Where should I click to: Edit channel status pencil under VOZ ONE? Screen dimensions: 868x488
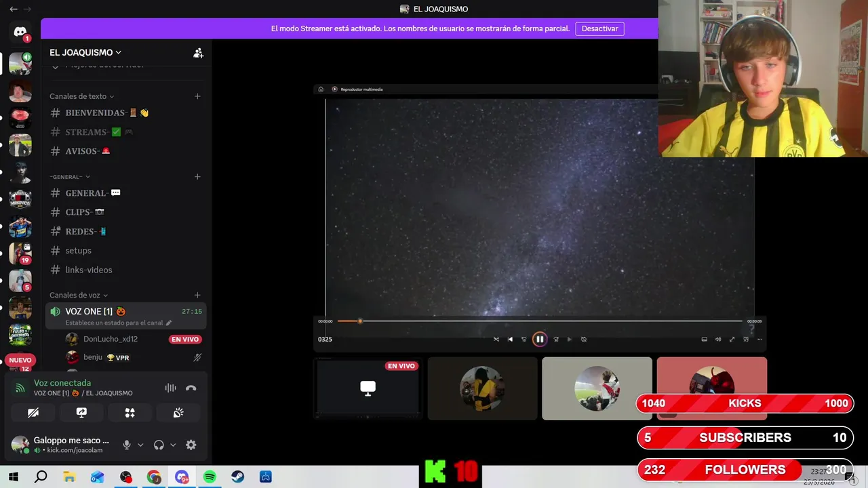coord(169,323)
